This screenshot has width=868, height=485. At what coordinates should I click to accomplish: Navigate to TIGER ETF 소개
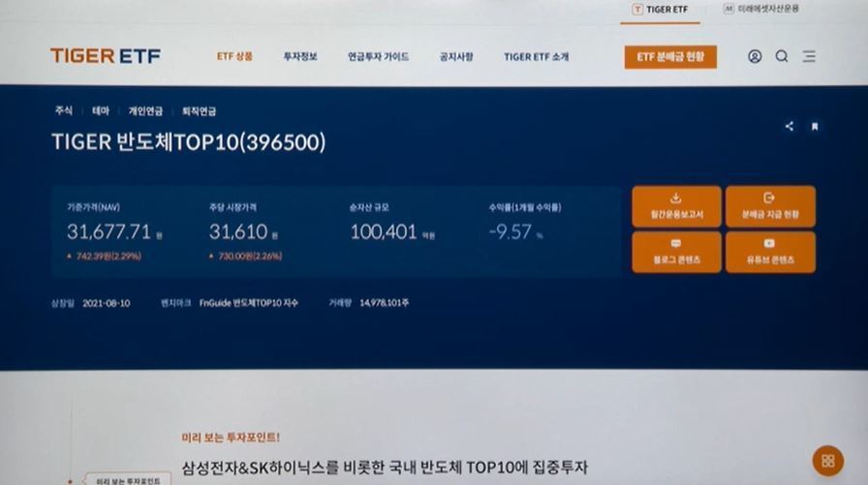click(536, 57)
